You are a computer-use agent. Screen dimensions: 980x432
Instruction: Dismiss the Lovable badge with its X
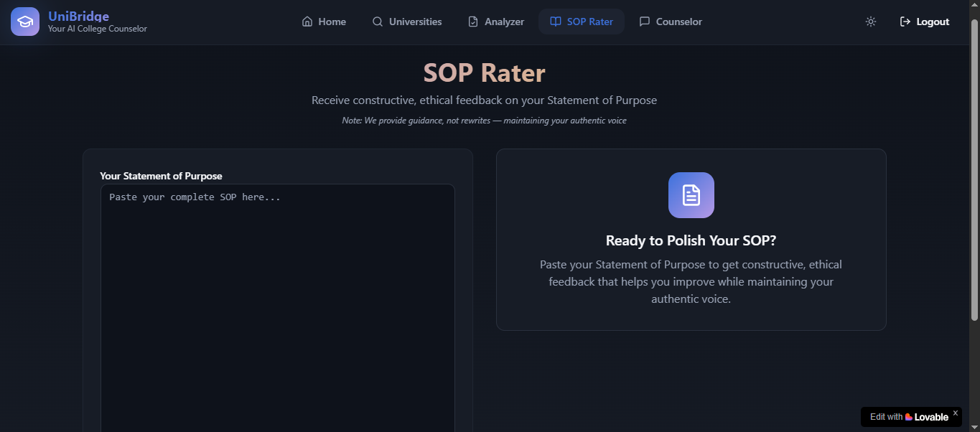955,413
